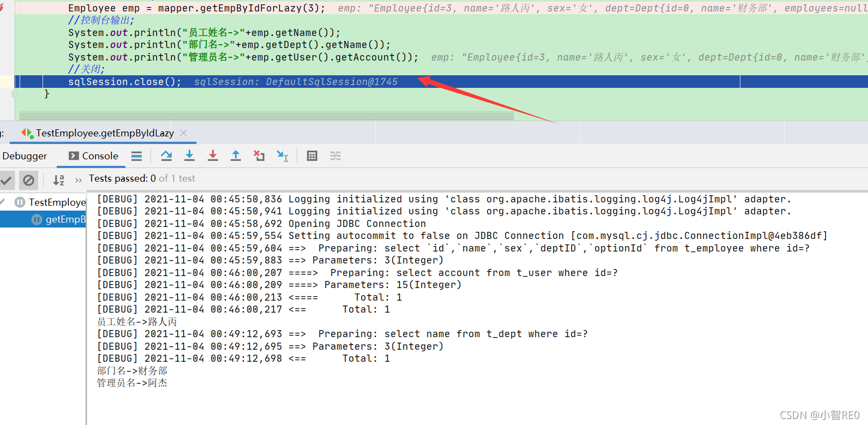Click the getEmpByIdForLazy(3) code line
868x425 pixels.
(x=196, y=8)
